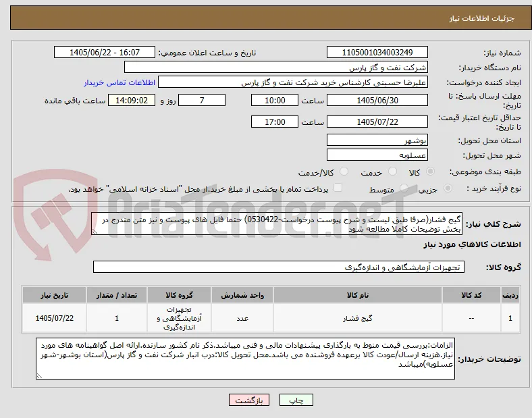Select the جزیی purchase type radio
Image resolution: width=532 pixels, height=418 pixels.
click(x=448, y=188)
